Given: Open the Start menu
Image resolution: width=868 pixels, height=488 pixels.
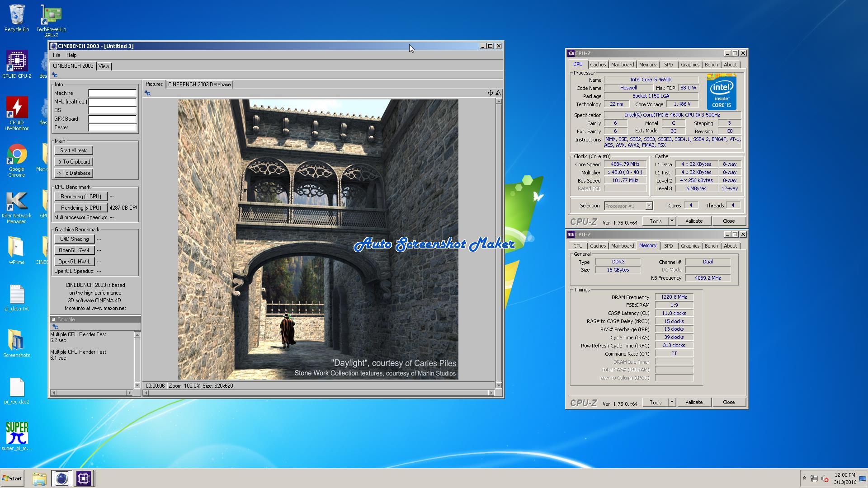Looking at the screenshot, I should pyautogui.click(x=12, y=479).
